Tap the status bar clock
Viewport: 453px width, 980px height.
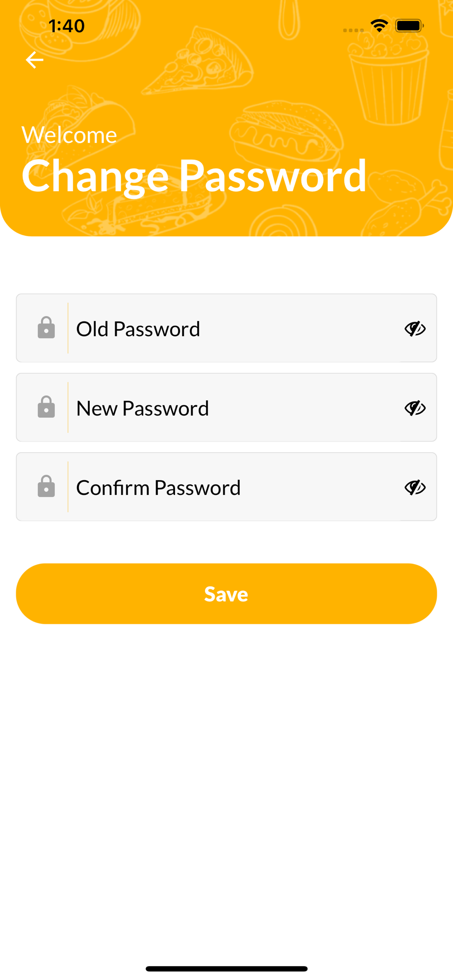(67, 26)
